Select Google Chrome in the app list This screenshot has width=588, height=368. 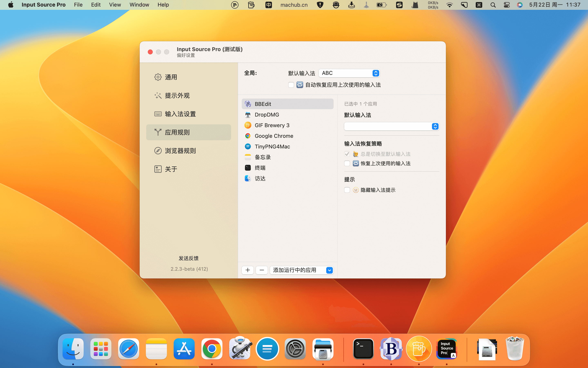(287, 136)
